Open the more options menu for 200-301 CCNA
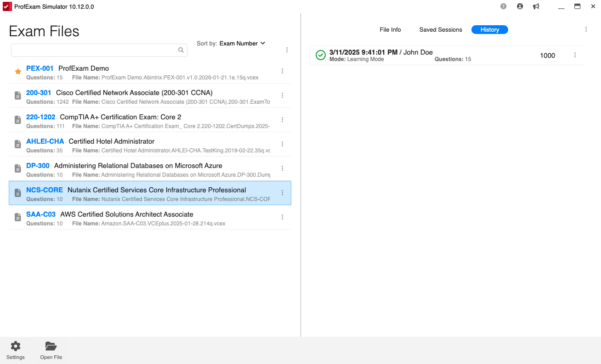601x364 pixels. coord(282,95)
